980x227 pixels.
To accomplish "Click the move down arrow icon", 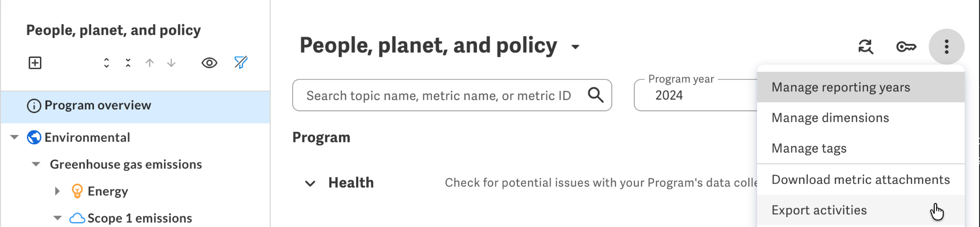I will coord(171,63).
